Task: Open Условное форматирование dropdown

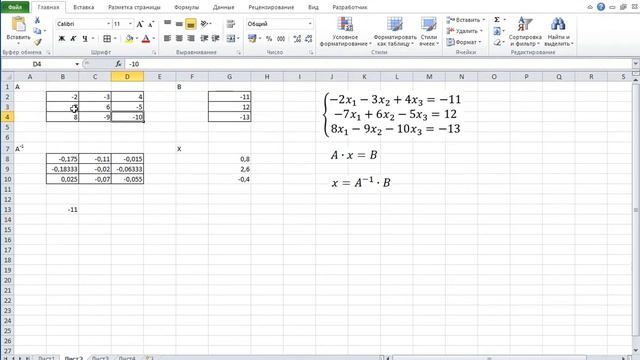Action: pos(345,31)
